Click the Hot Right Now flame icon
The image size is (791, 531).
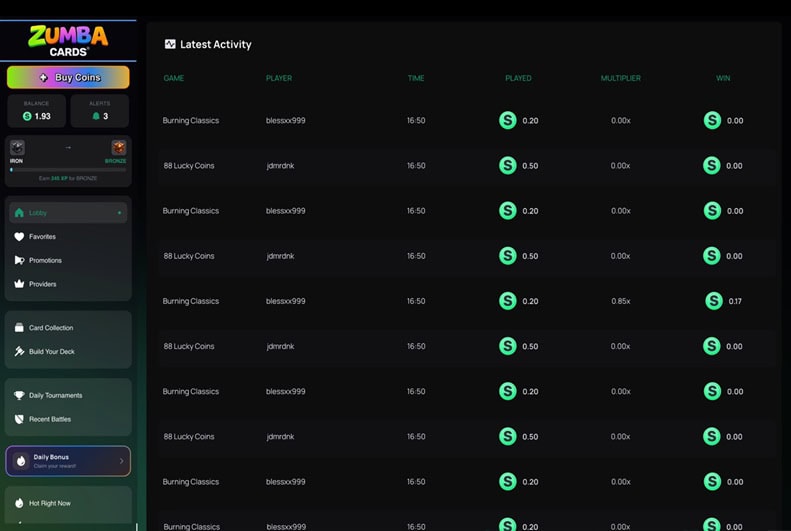point(19,503)
